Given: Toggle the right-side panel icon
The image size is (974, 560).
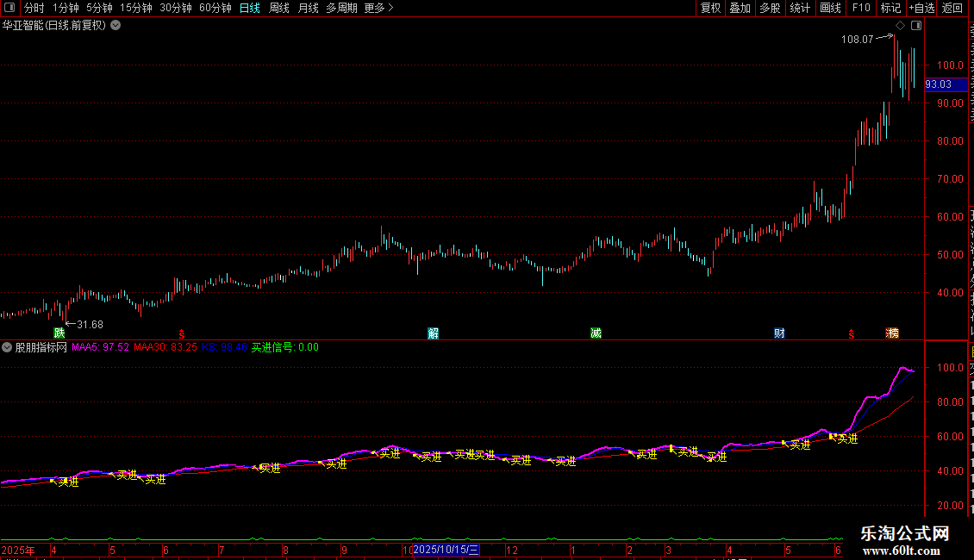Looking at the screenshot, I should coord(916,26).
